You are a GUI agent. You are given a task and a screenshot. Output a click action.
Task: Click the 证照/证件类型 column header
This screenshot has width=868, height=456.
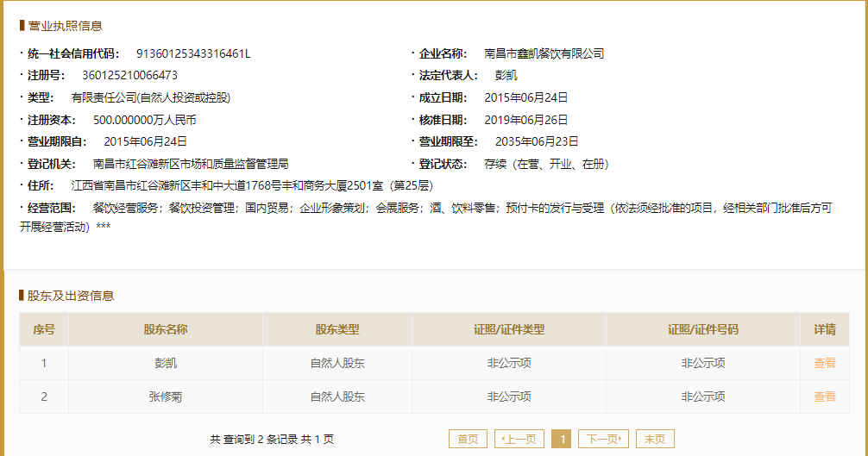(x=509, y=329)
